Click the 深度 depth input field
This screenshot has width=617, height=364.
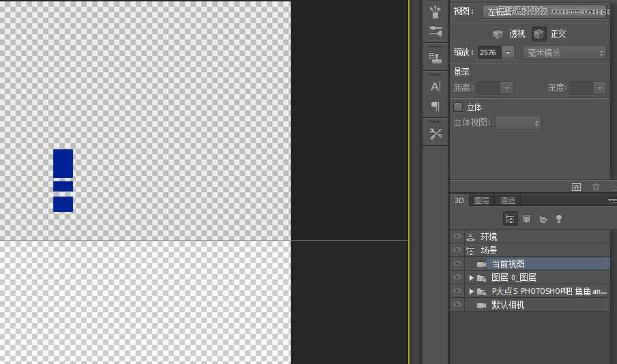point(581,88)
